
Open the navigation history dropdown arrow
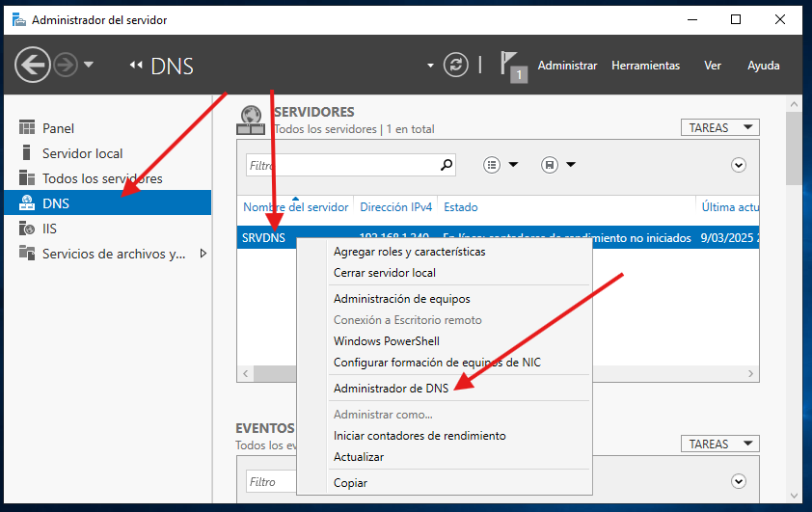89,65
